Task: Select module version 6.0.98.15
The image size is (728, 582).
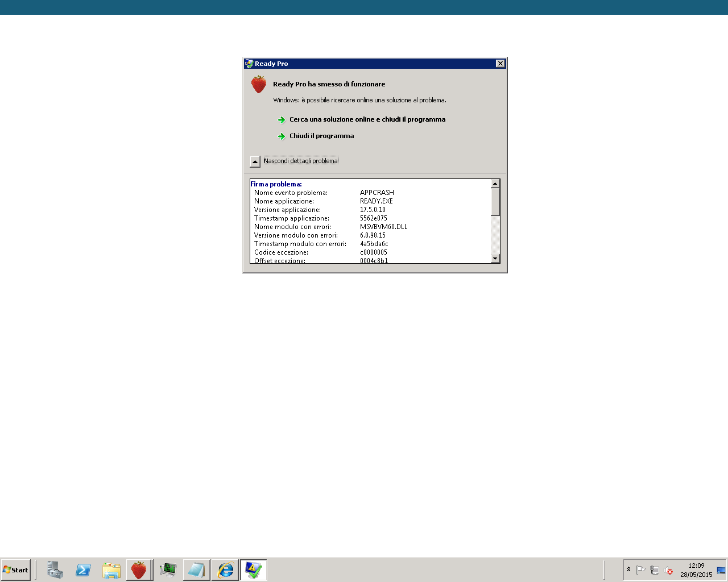Action: (373, 235)
